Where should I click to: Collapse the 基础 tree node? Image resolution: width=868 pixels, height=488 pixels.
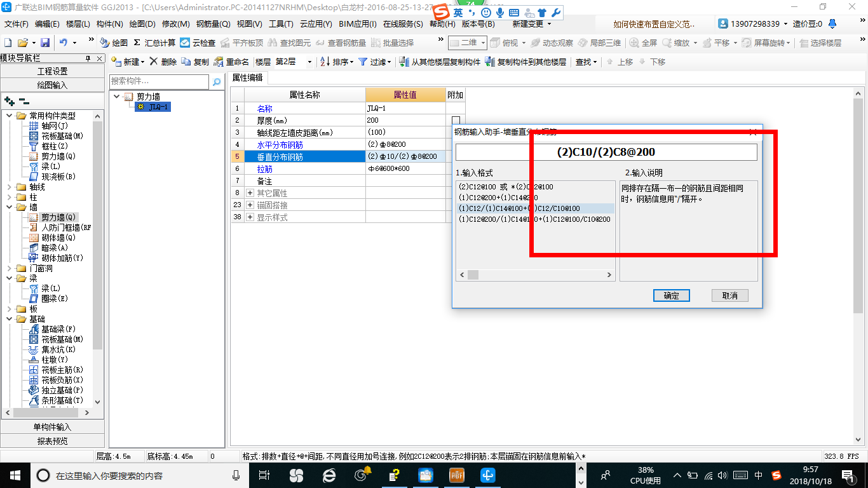(10, 319)
